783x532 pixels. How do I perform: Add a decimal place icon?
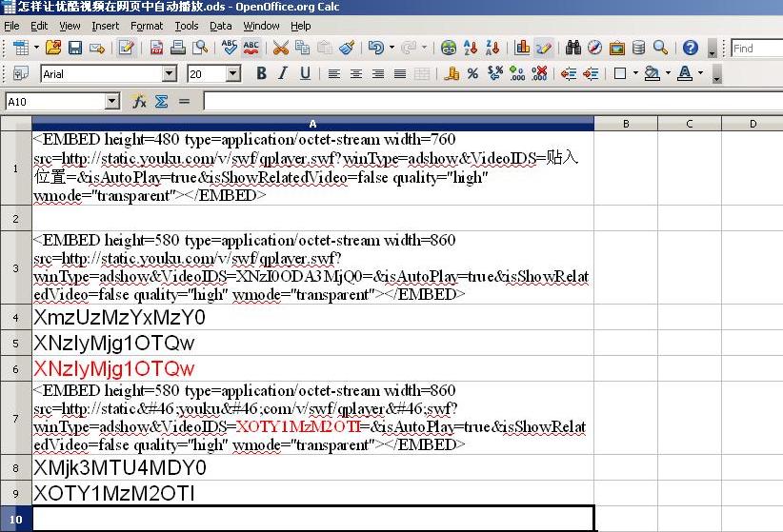point(517,74)
